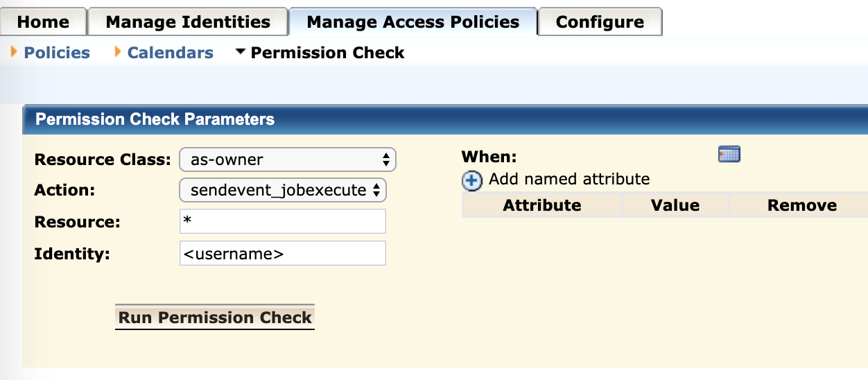Open the Manage Identities tab

[188, 21]
